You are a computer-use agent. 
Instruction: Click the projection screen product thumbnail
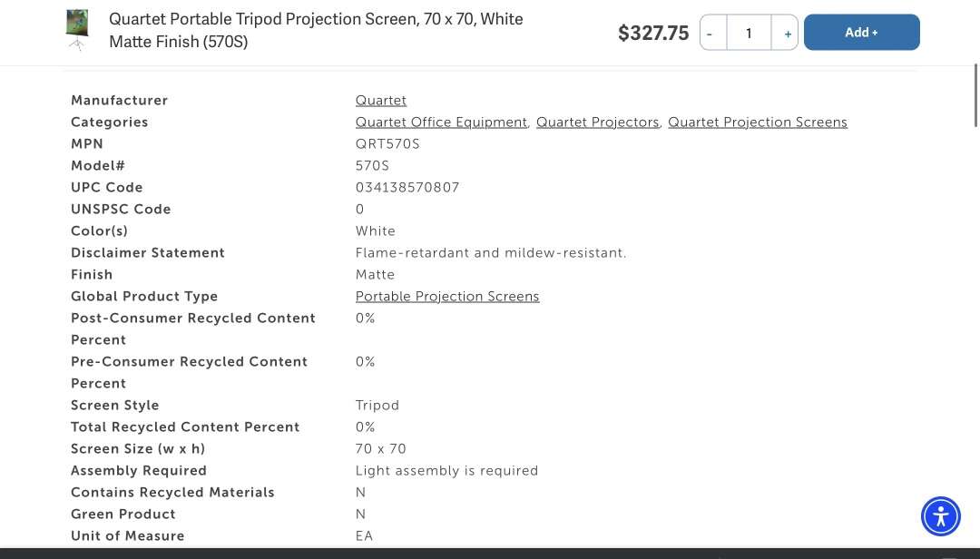[x=77, y=30]
